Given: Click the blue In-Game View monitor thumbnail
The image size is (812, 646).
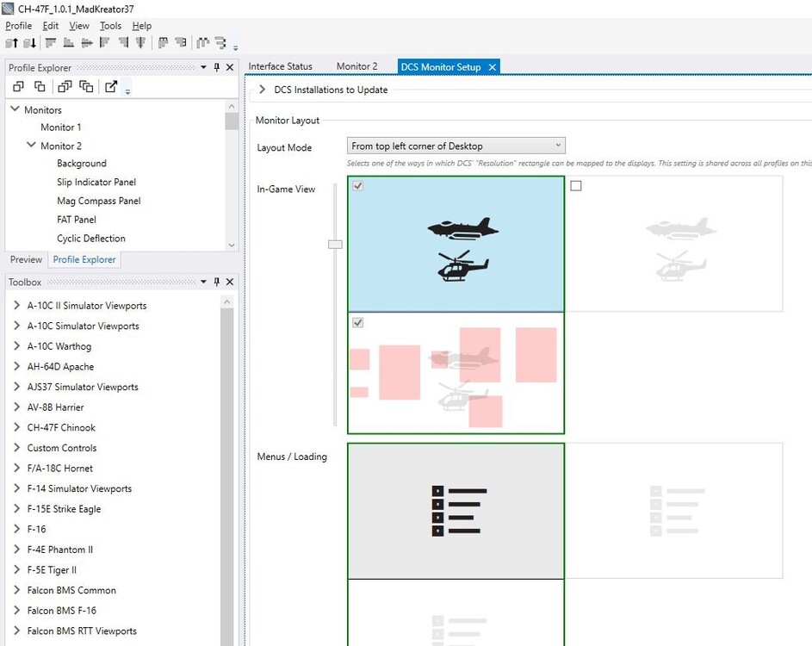Looking at the screenshot, I should 456,244.
